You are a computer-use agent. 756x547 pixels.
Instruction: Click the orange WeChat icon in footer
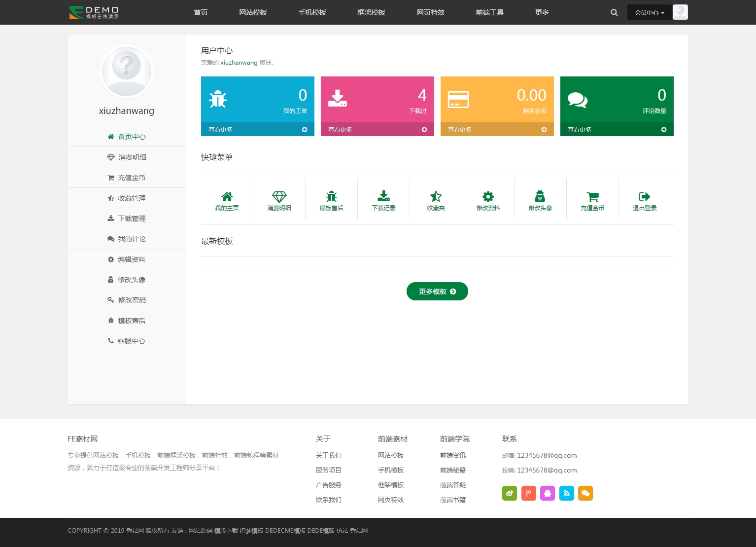tap(585, 493)
